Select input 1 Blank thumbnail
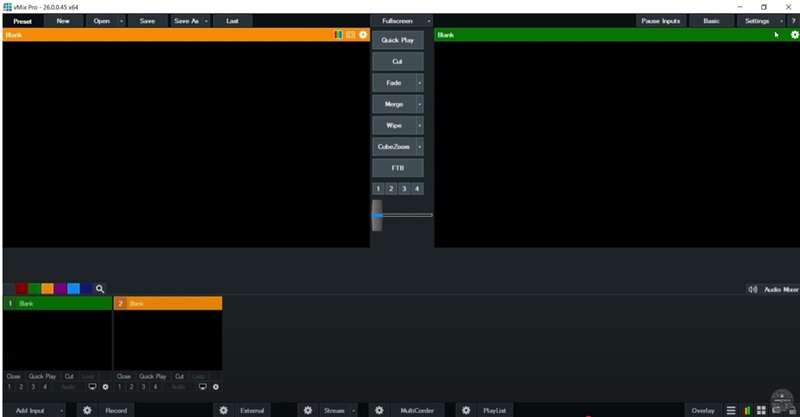800x417 pixels. pos(58,339)
